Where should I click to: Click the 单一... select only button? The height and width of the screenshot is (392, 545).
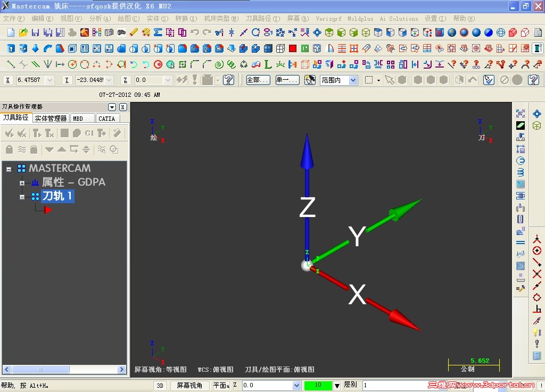pos(287,80)
